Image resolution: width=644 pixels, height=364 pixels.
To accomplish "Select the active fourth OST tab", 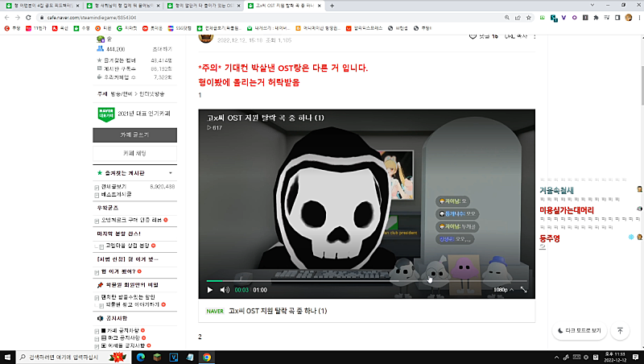I will [x=284, y=6].
